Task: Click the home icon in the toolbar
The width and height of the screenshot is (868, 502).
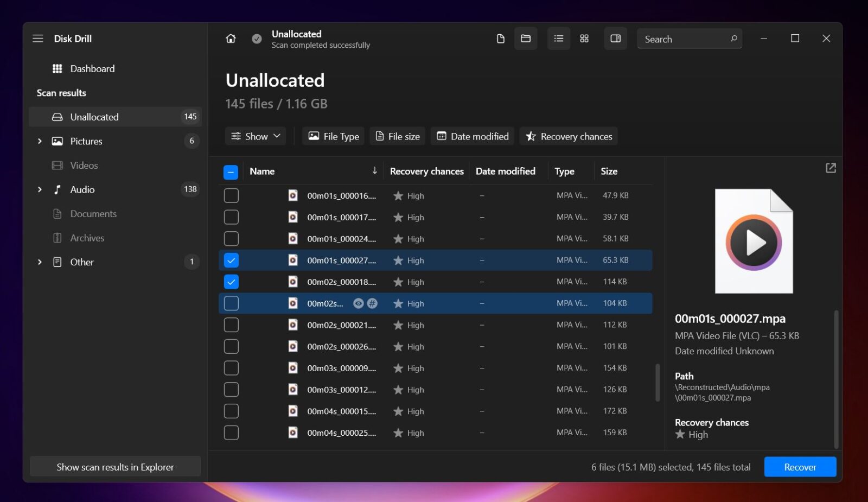Action: [x=230, y=39]
